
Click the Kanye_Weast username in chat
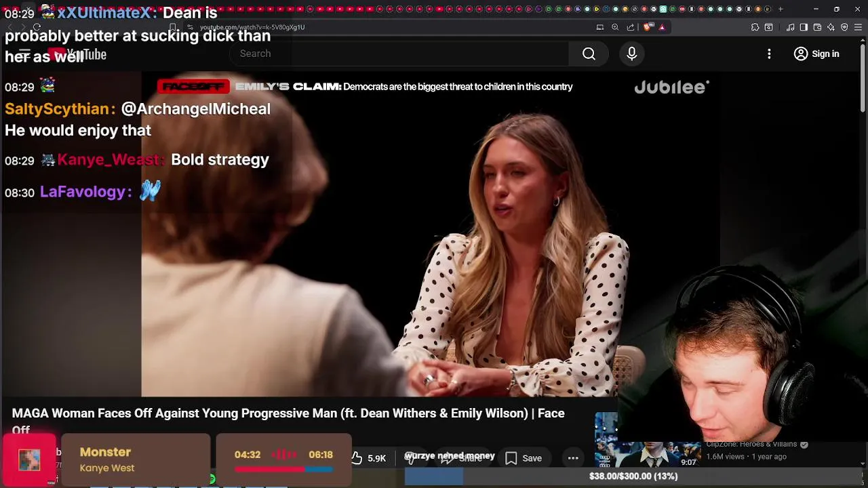coord(108,160)
